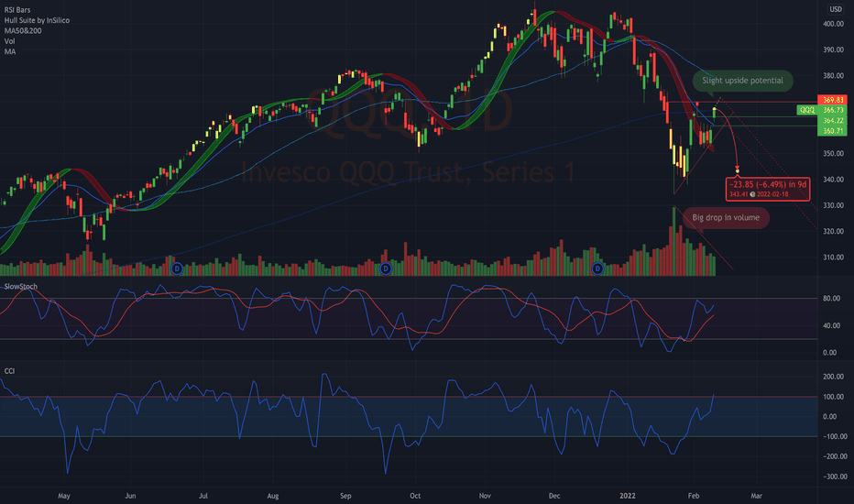Click the Mar label on time axis
This screenshot has height=504, width=854.
coord(757,496)
